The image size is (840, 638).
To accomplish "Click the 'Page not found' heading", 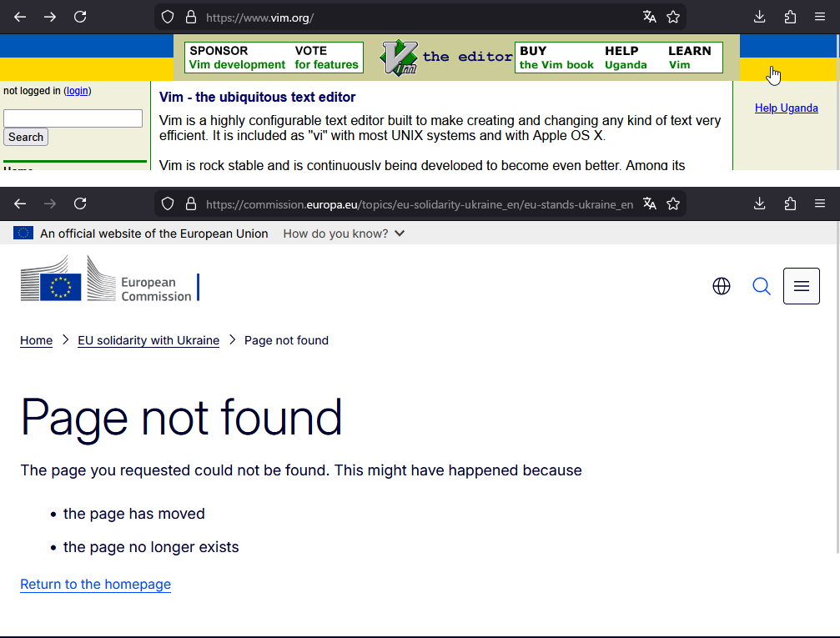I will click(181, 417).
